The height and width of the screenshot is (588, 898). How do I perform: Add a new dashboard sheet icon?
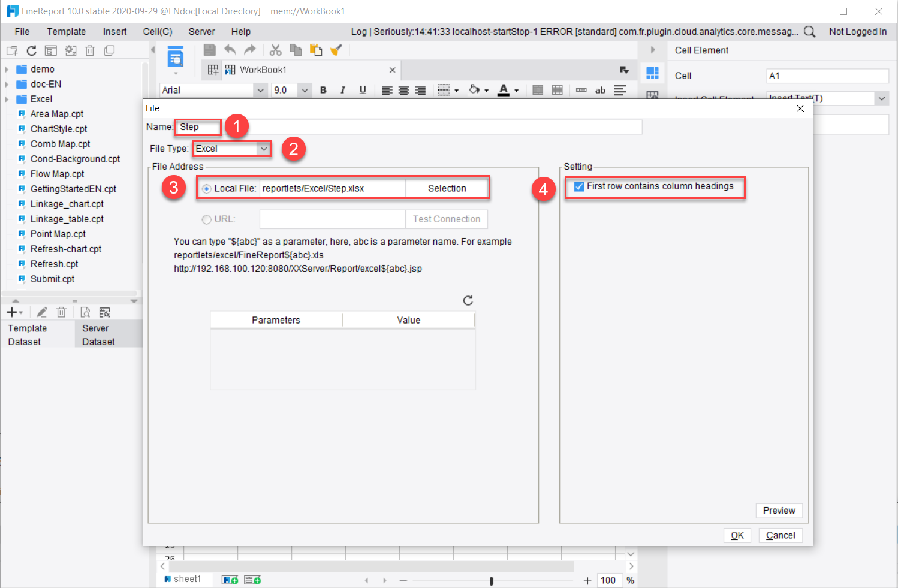(x=252, y=580)
